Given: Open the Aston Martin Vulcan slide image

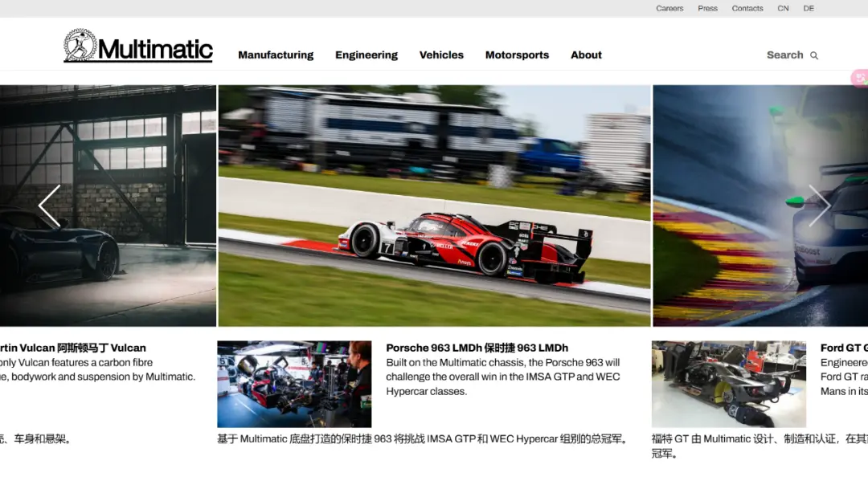Looking at the screenshot, I should [108, 206].
